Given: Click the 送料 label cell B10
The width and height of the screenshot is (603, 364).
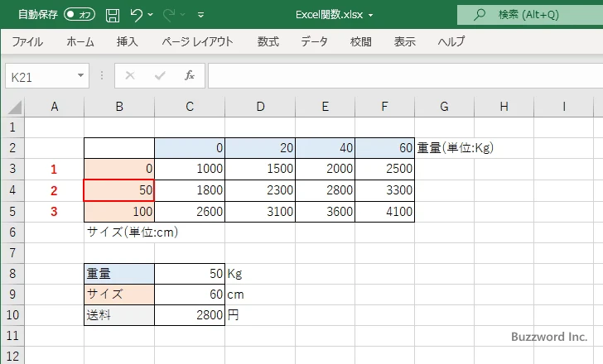Looking at the screenshot, I should (x=119, y=315).
